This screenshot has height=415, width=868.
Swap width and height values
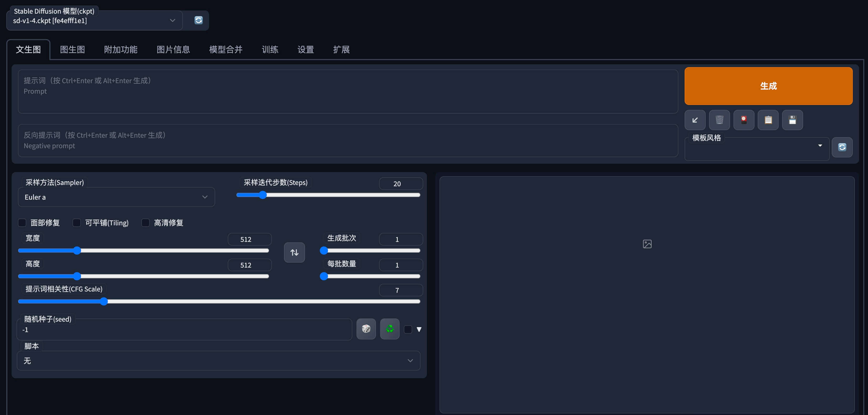294,252
